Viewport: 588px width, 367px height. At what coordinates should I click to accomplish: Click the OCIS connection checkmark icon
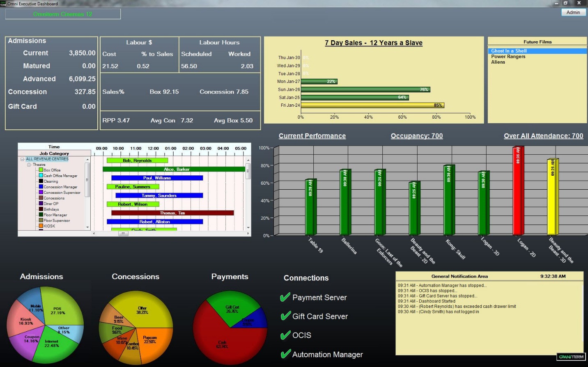click(x=285, y=335)
